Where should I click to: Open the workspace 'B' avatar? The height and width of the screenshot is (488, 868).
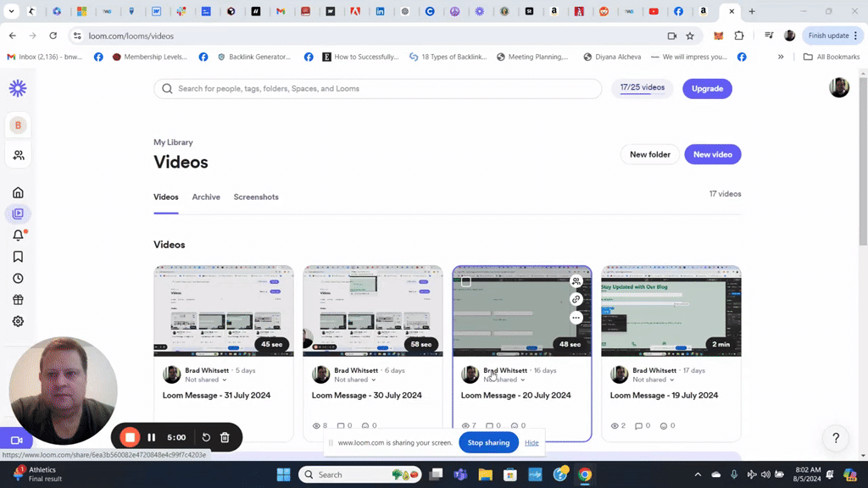point(19,125)
